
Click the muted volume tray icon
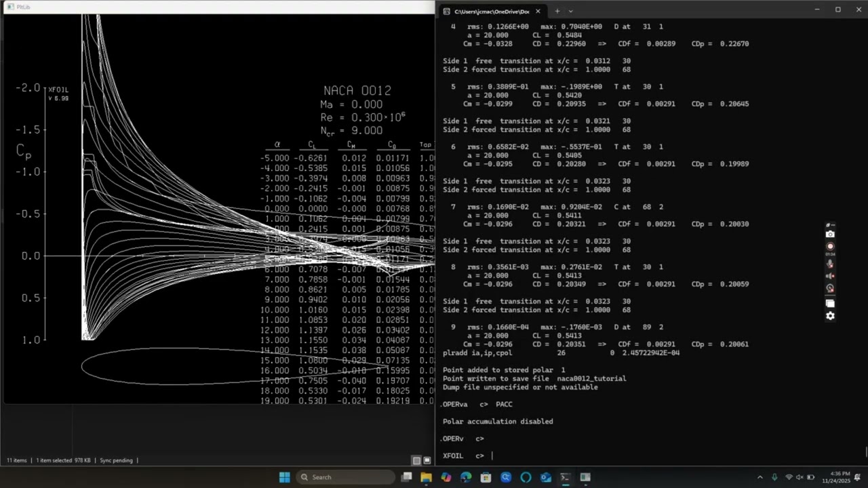800,477
